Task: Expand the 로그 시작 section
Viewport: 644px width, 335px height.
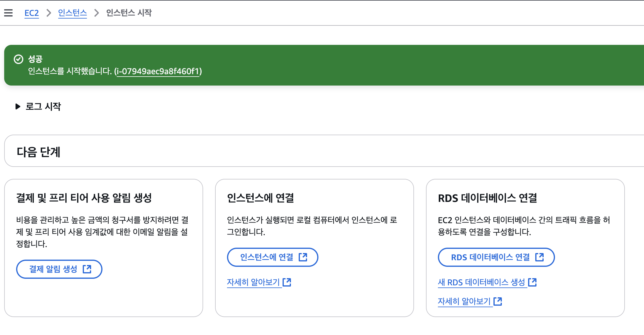Action: click(x=18, y=106)
